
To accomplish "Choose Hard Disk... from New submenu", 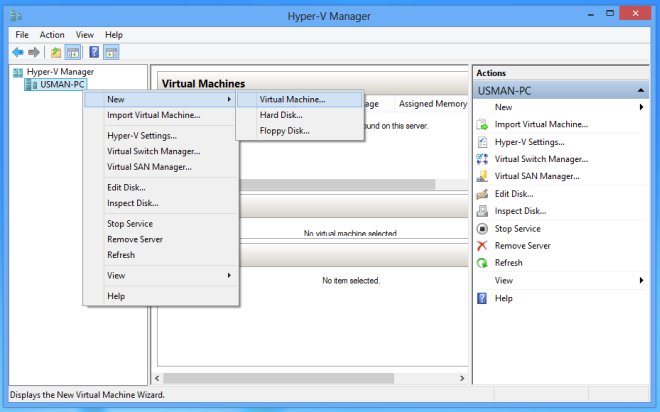I will click(x=300, y=115).
